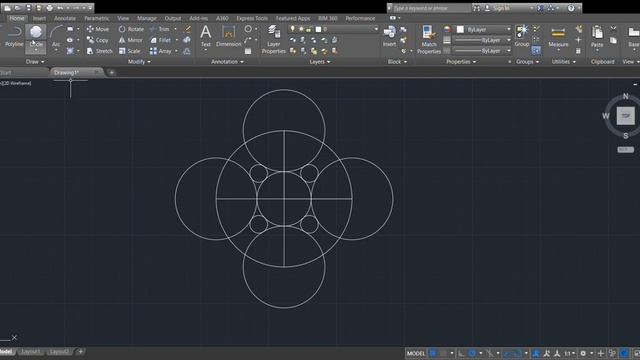The width and height of the screenshot is (640, 360).
Task: Click the Paste tool
Action: 597,37
